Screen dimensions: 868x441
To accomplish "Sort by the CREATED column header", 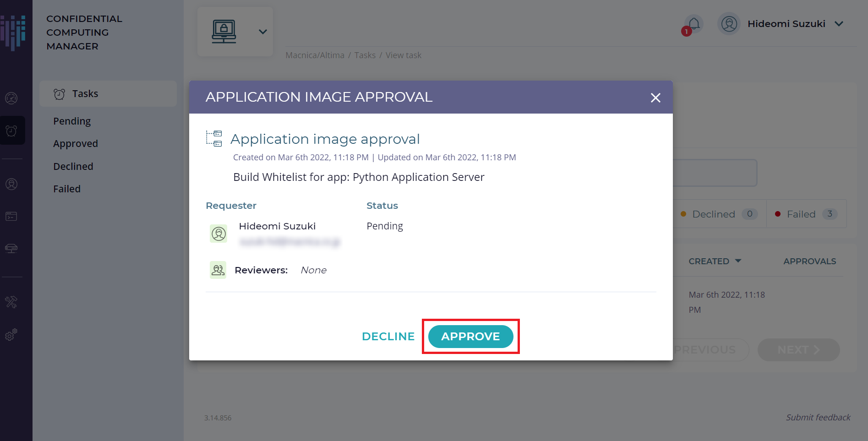I will pyautogui.click(x=715, y=261).
